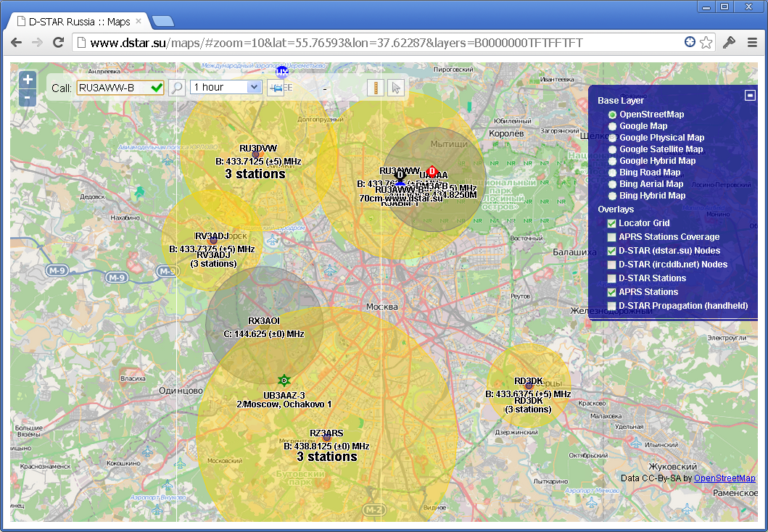Toggle Locator Grid overlay

[x=611, y=223]
